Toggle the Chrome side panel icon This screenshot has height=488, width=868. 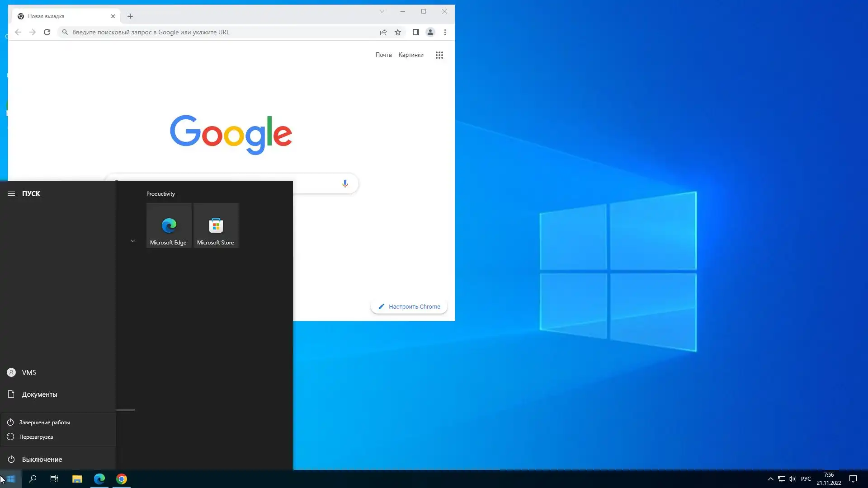[415, 32]
